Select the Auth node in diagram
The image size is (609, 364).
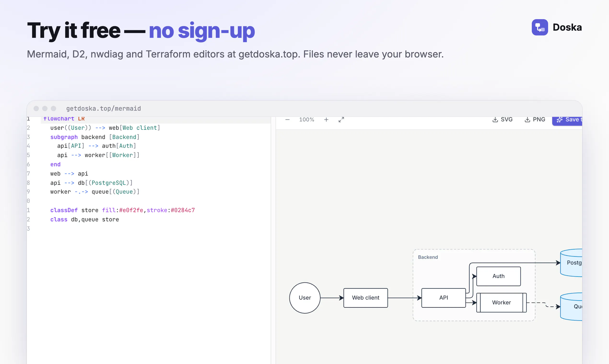pyautogui.click(x=498, y=276)
